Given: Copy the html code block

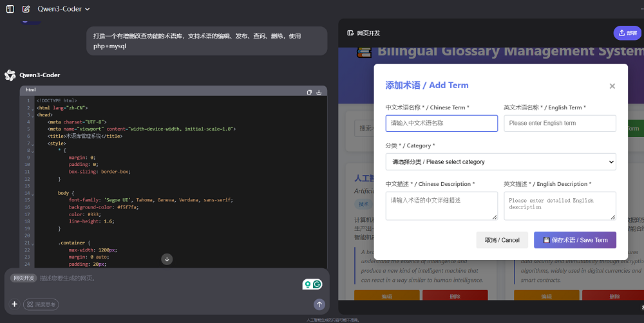Looking at the screenshot, I should tap(309, 92).
